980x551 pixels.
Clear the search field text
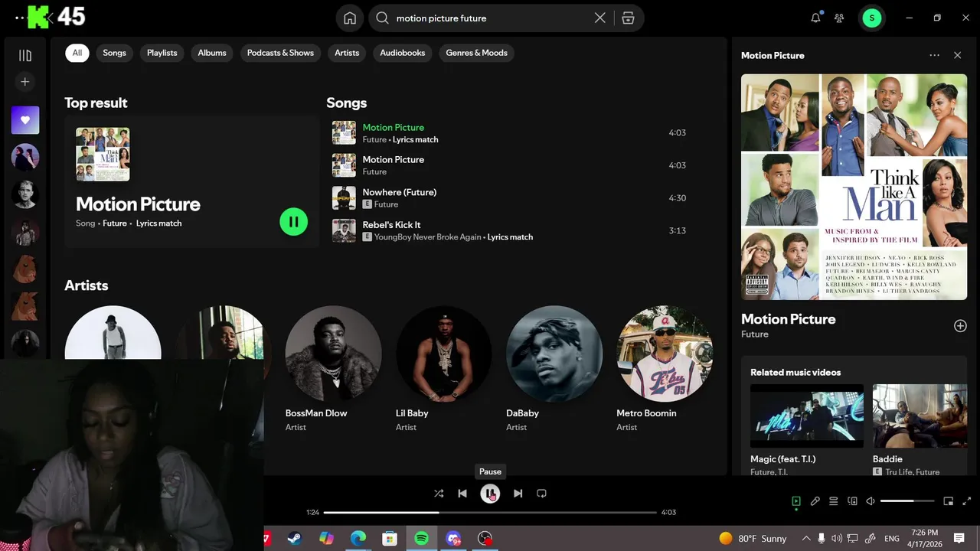pyautogui.click(x=600, y=18)
